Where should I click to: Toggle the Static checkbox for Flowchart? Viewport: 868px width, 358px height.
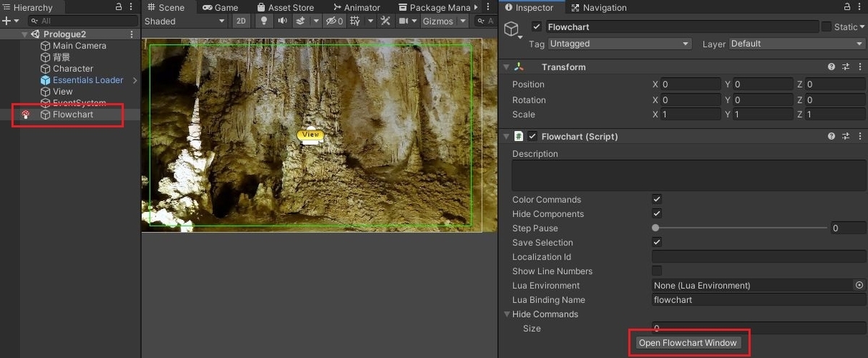point(826,27)
